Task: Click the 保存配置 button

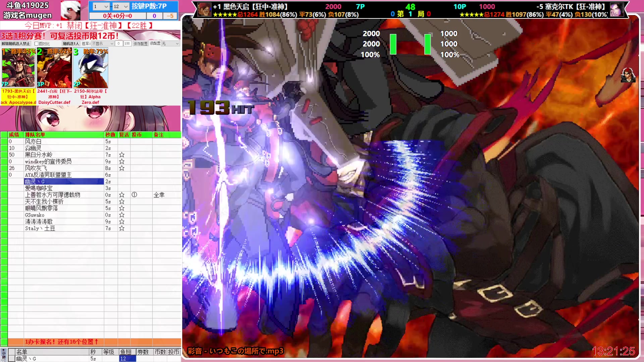Action: 141,44
